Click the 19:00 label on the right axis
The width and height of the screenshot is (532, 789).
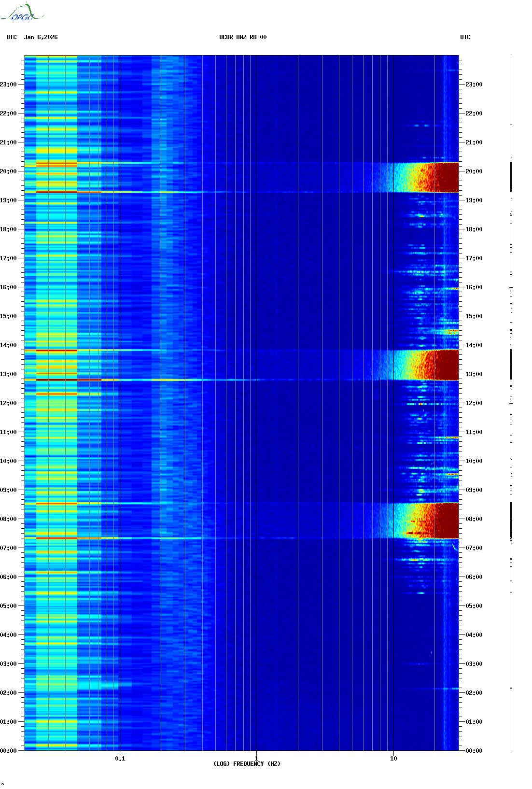(474, 200)
